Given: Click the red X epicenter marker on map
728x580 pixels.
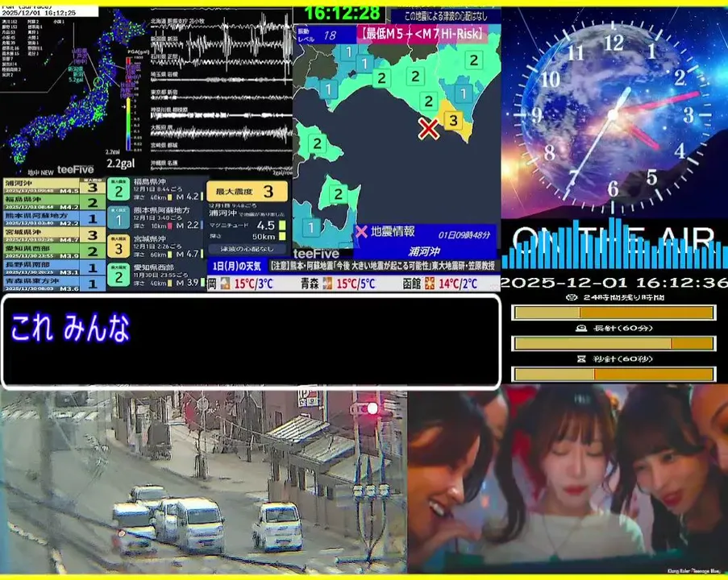Looking at the screenshot, I should pyautogui.click(x=428, y=129).
